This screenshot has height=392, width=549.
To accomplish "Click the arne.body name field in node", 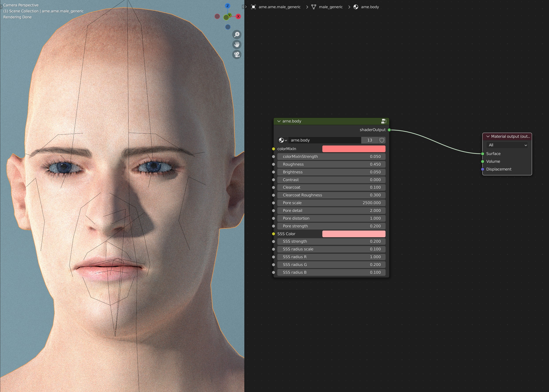I will (x=325, y=140).
